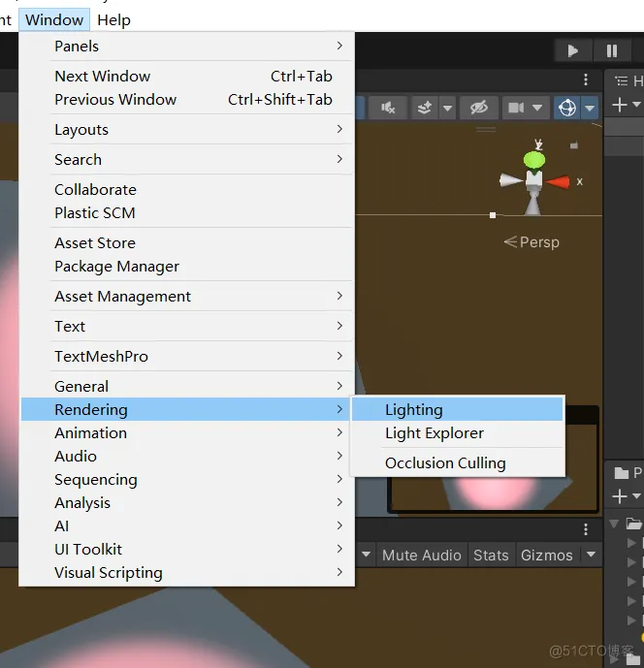644x668 pixels.
Task: Open Plastic SCM window
Action: [x=187, y=213]
